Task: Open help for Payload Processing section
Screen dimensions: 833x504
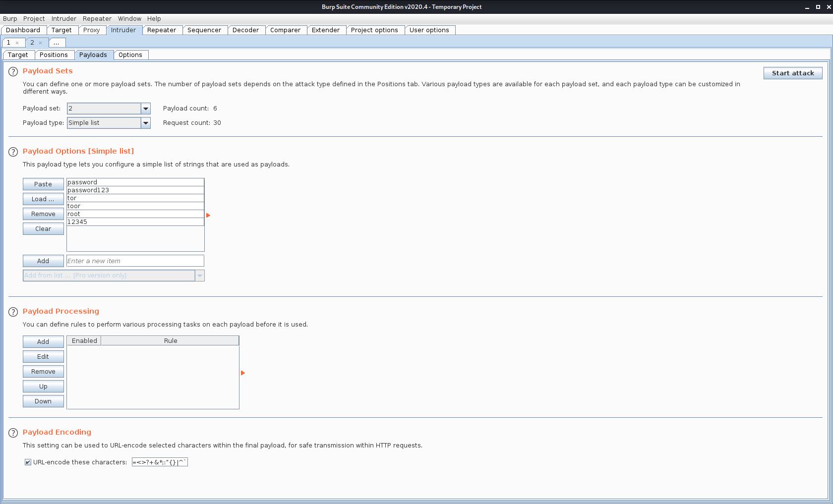Action: (13, 312)
